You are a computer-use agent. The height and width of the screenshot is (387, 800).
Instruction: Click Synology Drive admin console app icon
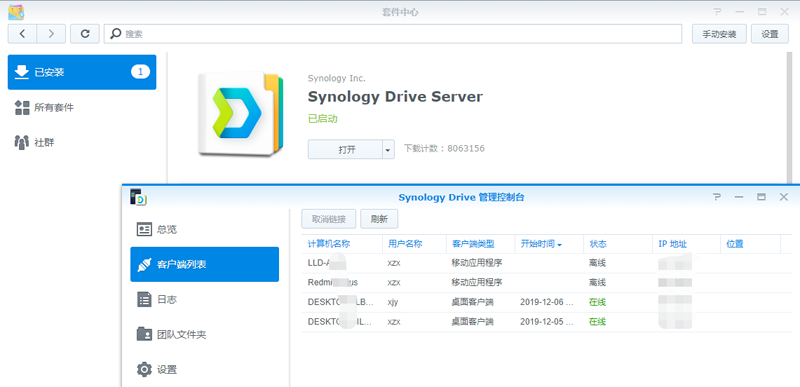138,197
